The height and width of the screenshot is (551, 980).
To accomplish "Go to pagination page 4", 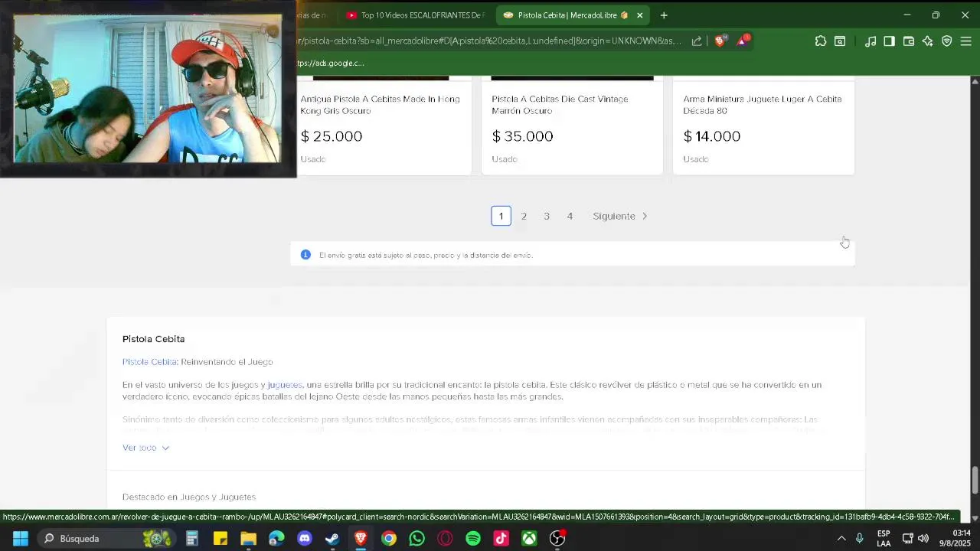I will tap(570, 216).
